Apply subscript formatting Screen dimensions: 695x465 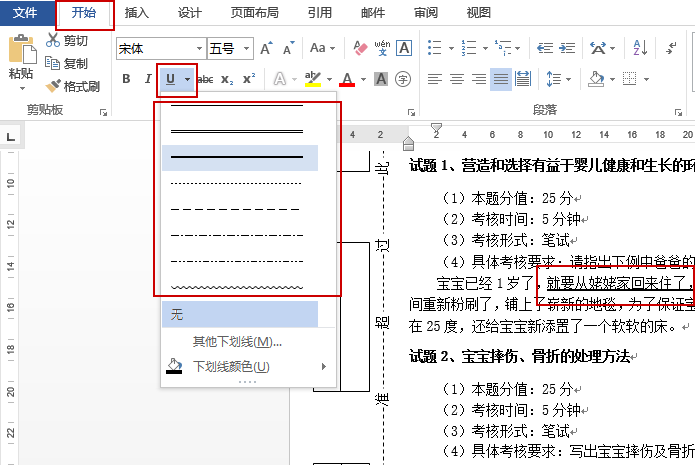coord(227,79)
